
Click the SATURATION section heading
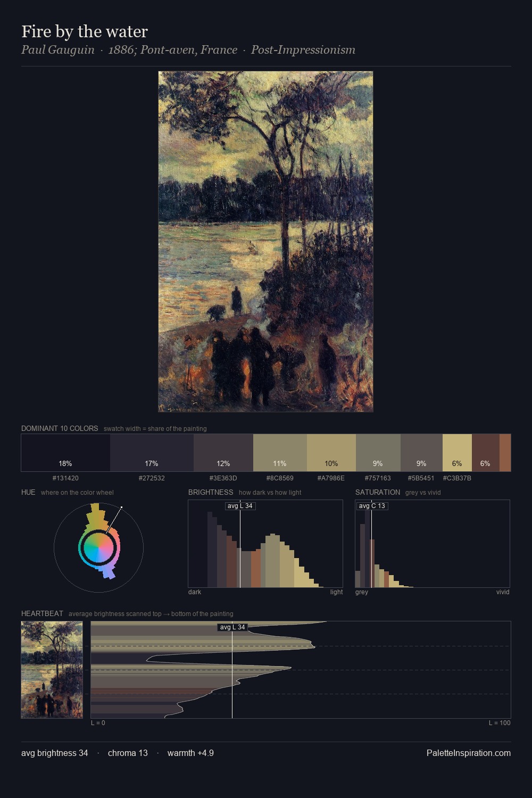coord(378,492)
